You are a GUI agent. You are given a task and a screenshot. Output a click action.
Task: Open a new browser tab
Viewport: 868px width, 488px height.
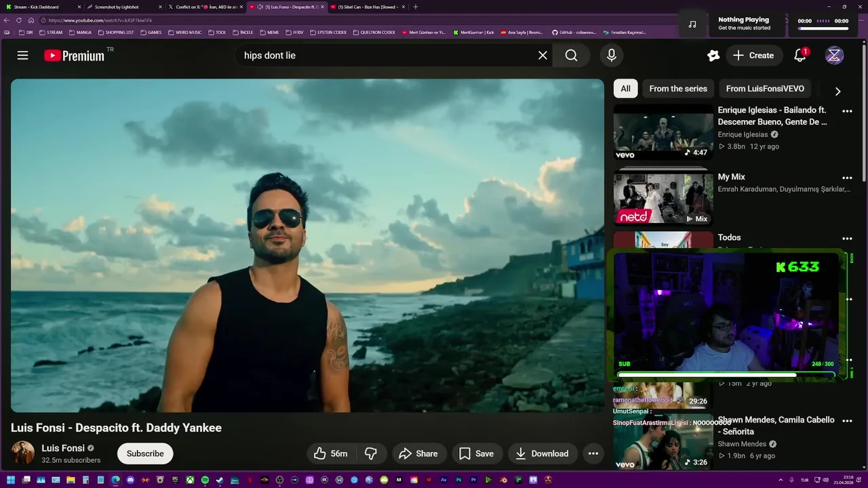[x=416, y=7]
